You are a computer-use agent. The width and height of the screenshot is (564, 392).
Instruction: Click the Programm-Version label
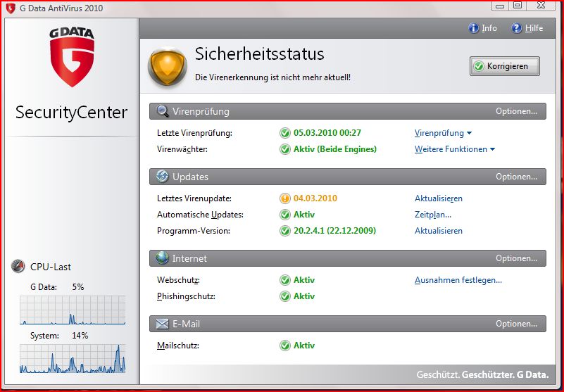coord(194,231)
